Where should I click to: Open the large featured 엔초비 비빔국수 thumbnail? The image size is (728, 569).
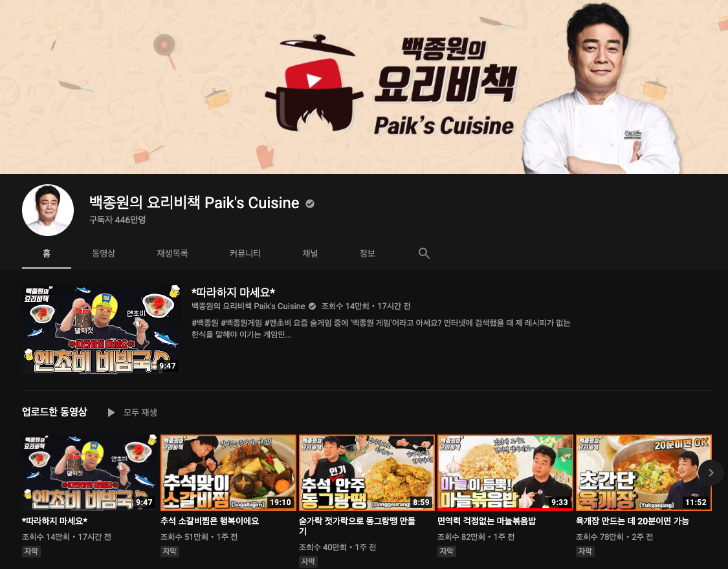tap(101, 329)
